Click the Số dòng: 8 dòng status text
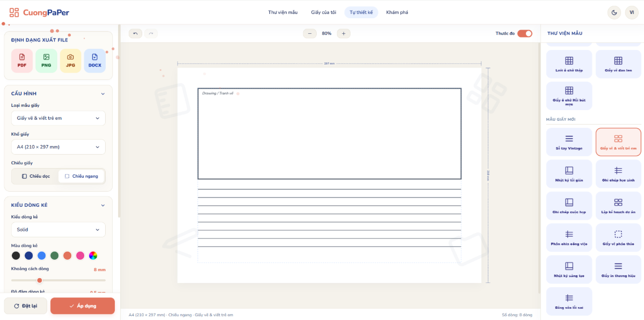 [517, 315]
